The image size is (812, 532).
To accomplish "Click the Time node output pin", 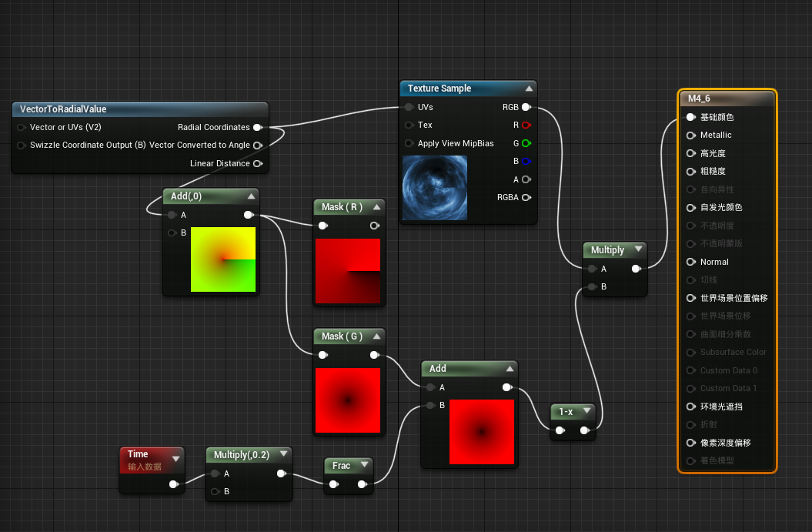I will (175, 485).
